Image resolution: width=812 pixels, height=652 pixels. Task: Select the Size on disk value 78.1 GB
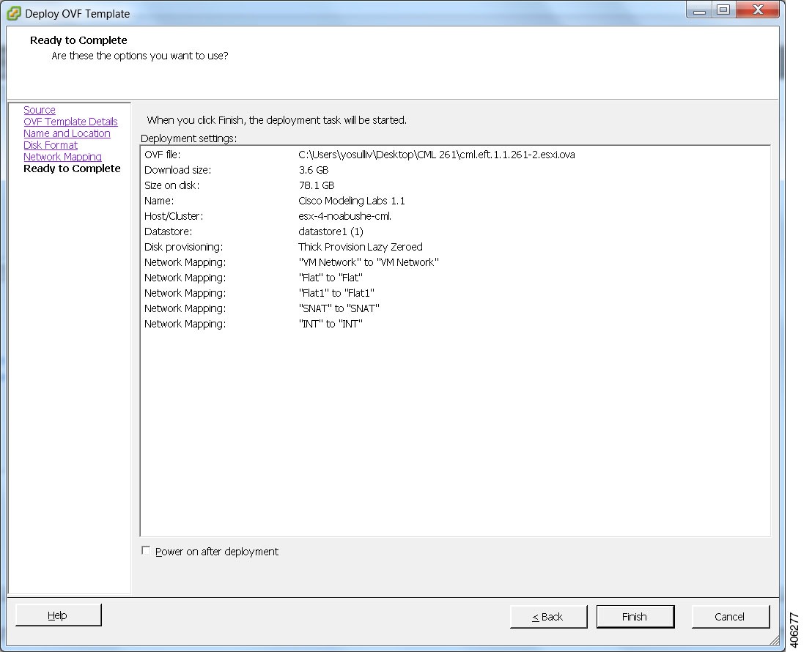[317, 185]
